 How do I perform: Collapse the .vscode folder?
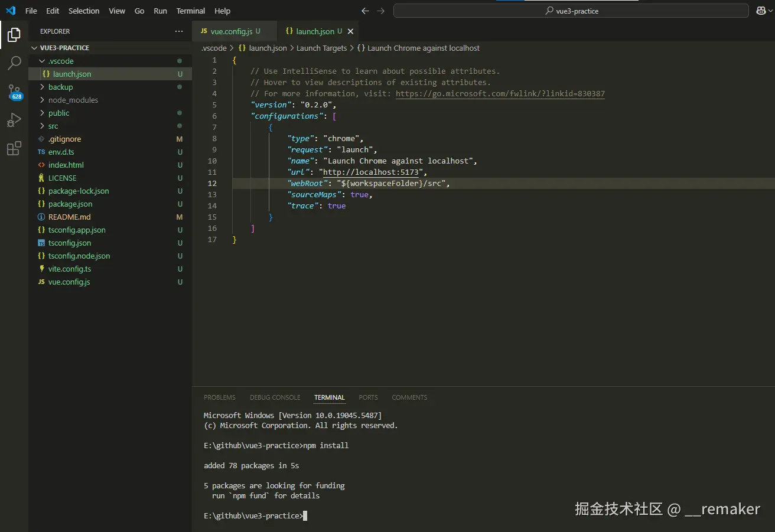point(42,61)
